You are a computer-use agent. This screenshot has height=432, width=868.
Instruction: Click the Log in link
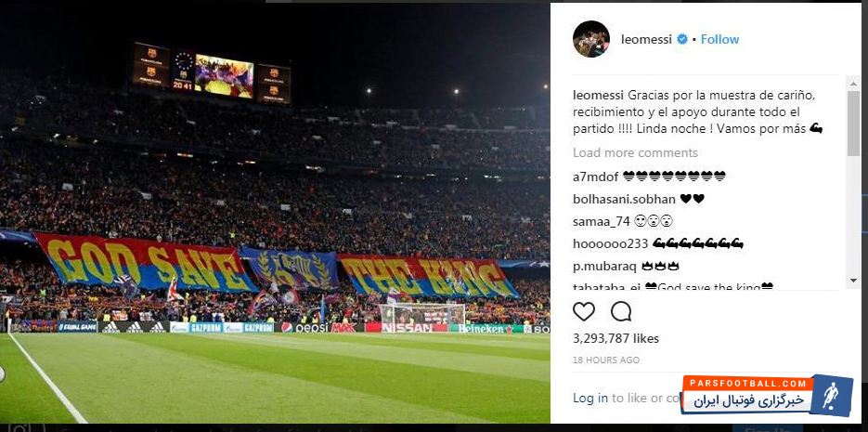tap(590, 398)
